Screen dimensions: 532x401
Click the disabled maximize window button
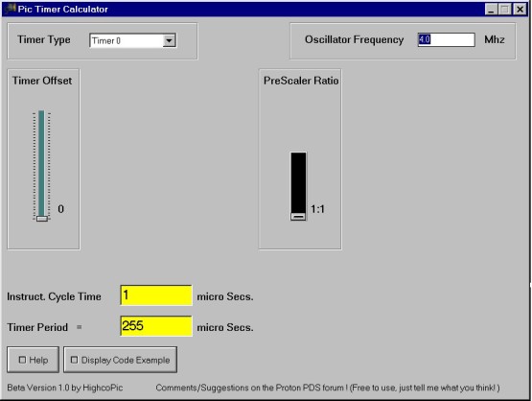pos(504,10)
